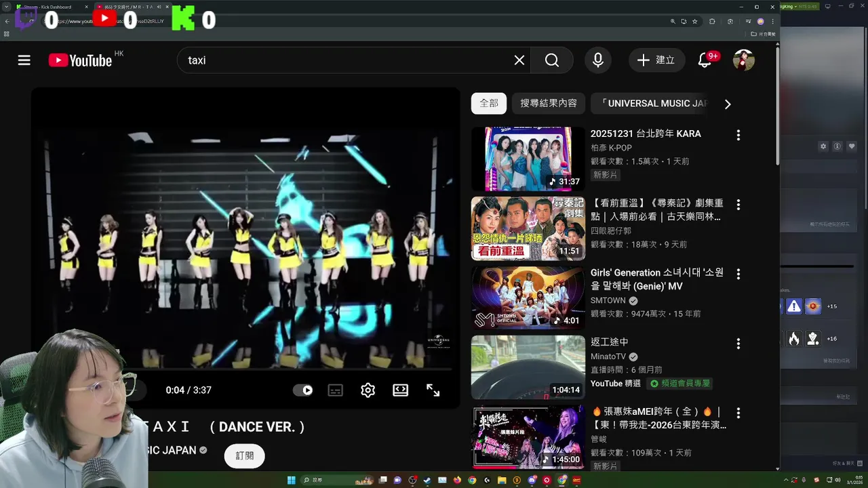The height and width of the screenshot is (488, 868).
Task: Open 返工途中 stream thumbnail
Action: (528, 367)
